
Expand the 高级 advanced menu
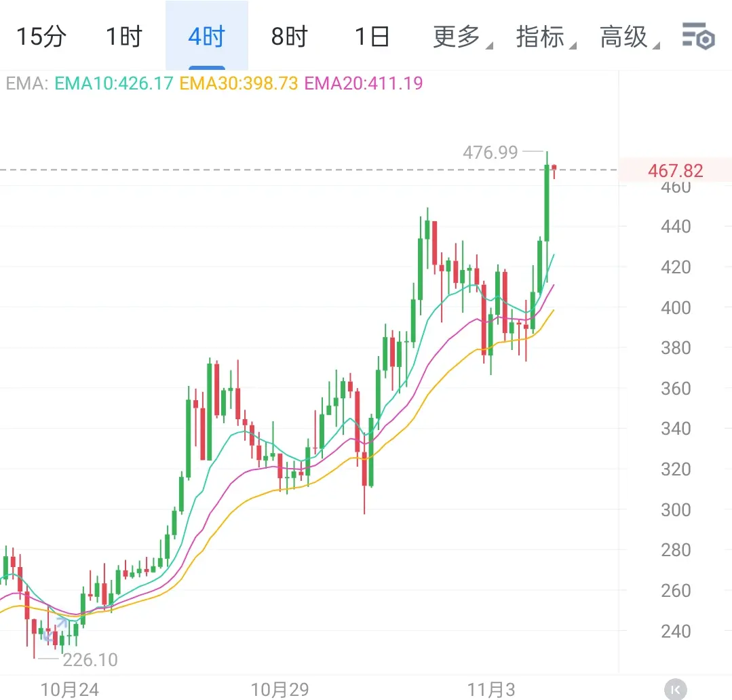tap(630, 37)
